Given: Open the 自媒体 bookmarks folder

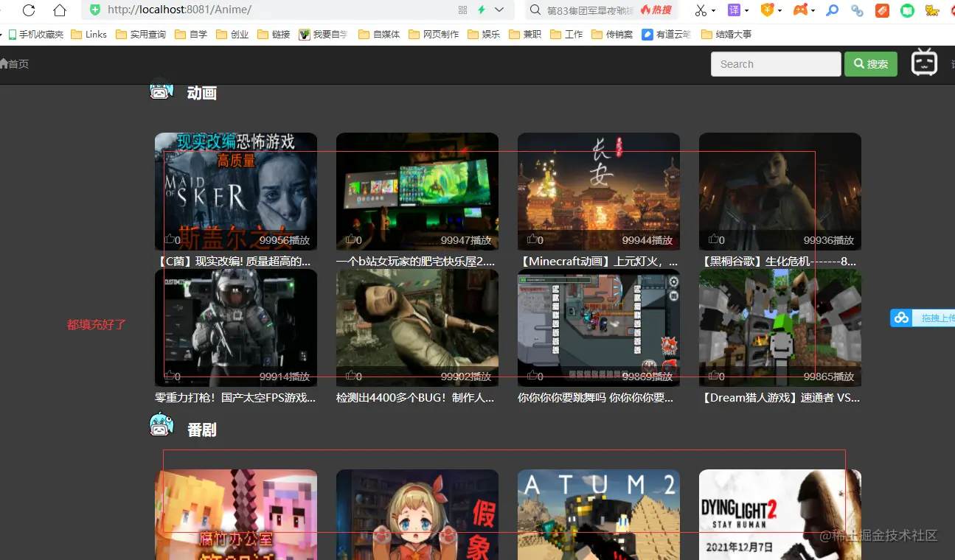Looking at the screenshot, I should (379, 35).
